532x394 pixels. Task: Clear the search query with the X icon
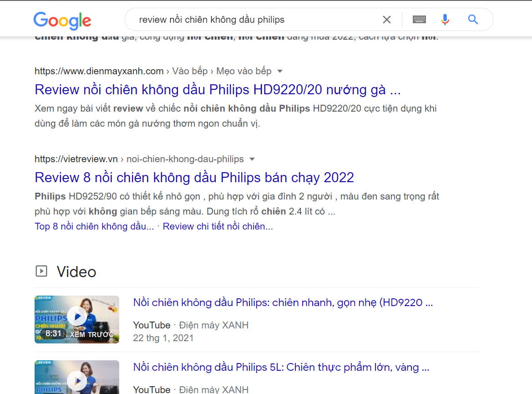coord(387,20)
